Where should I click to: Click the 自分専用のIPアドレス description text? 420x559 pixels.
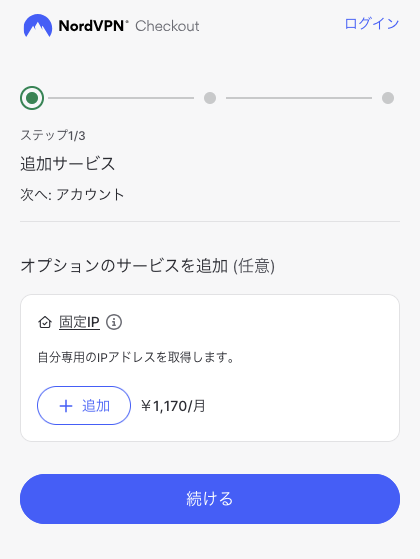click(x=136, y=357)
